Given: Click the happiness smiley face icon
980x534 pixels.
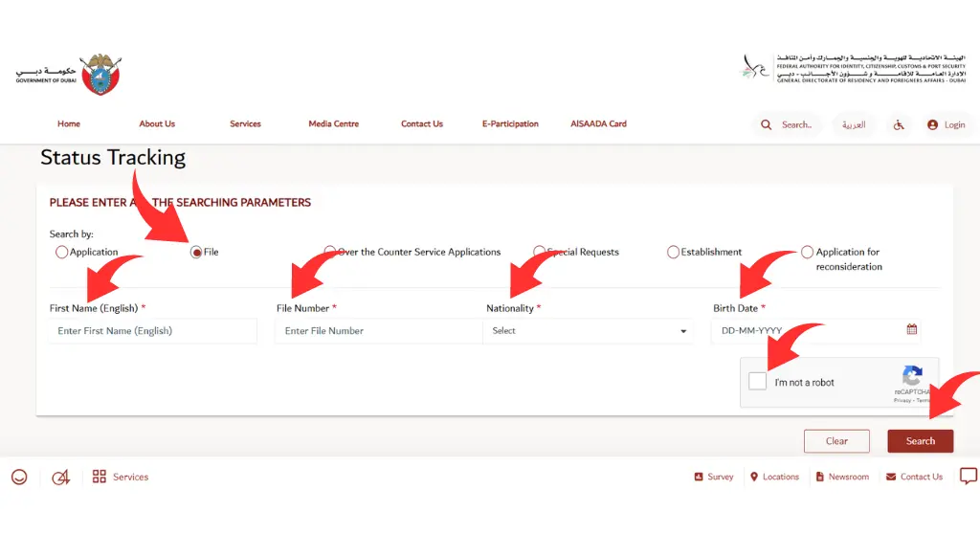Looking at the screenshot, I should 19,478.
